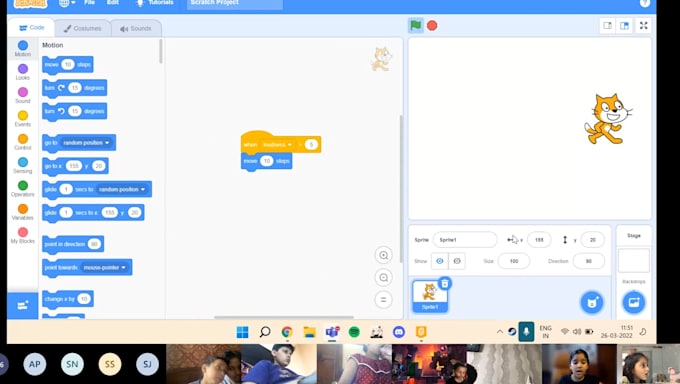Toggle the microphone tray icon

tap(526, 332)
